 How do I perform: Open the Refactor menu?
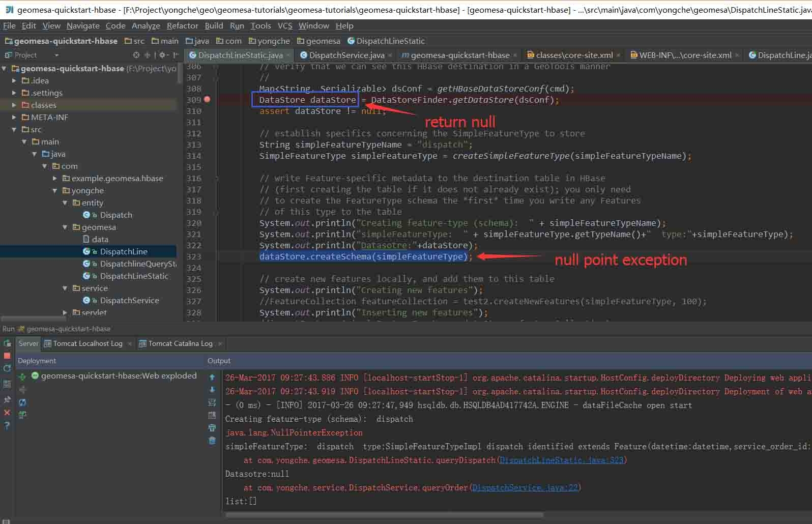pyautogui.click(x=182, y=25)
